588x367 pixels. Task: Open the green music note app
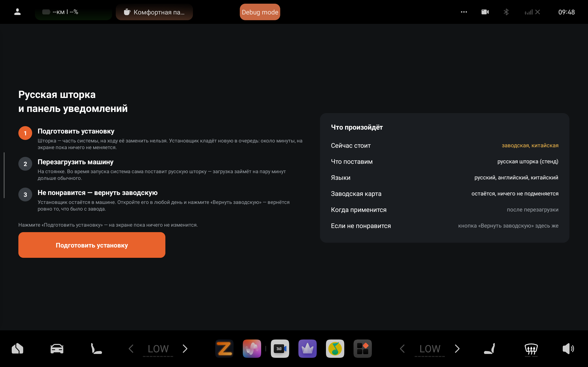pyautogui.click(x=335, y=349)
